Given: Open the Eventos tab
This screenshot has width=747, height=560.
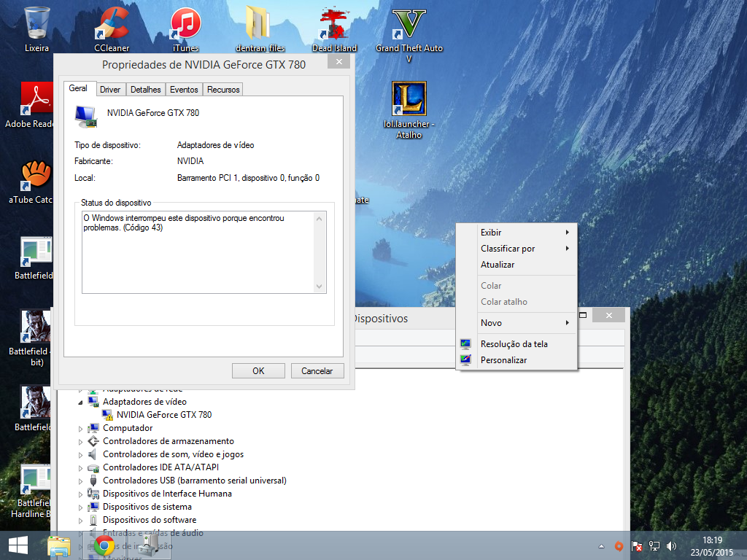Looking at the screenshot, I should click(184, 90).
